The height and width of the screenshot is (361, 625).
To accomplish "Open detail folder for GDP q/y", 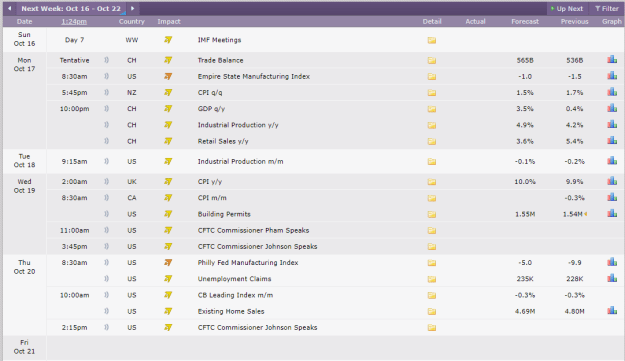I will [x=432, y=109].
